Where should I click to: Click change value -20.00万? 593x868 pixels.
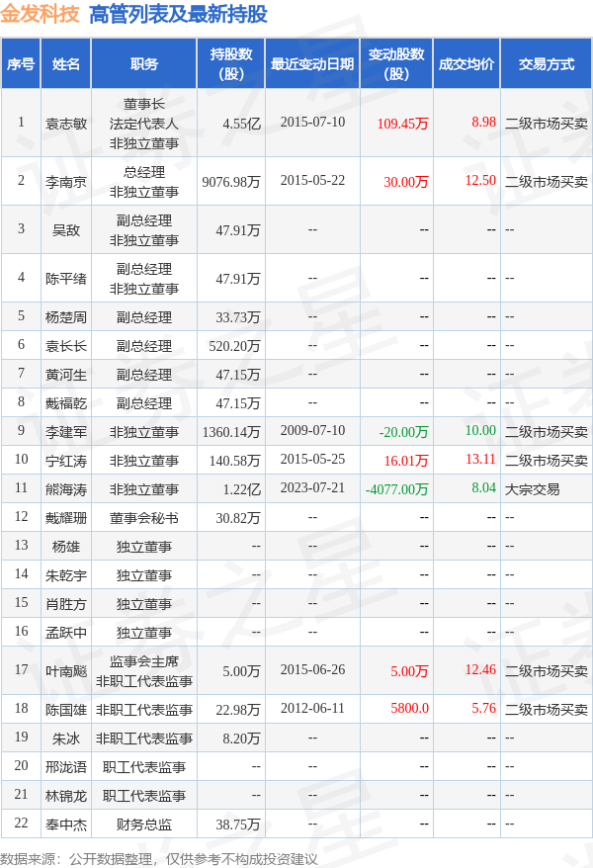point(404,432)
